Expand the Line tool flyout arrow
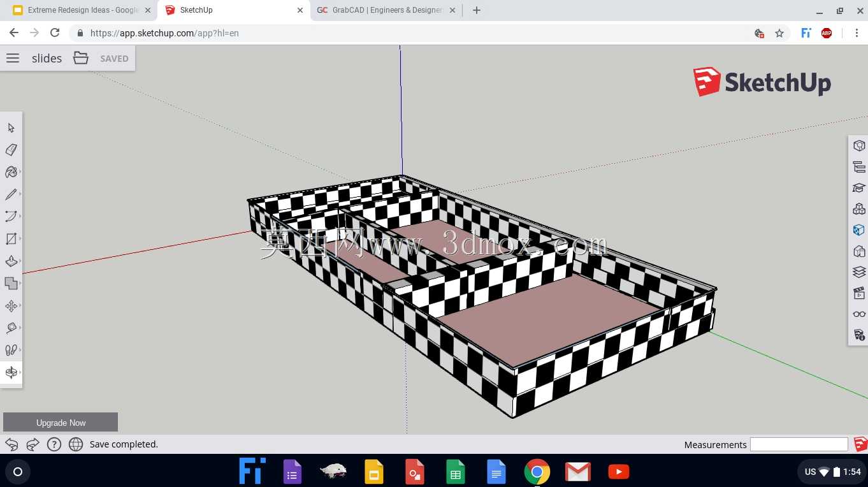 [x=20, y=194]
